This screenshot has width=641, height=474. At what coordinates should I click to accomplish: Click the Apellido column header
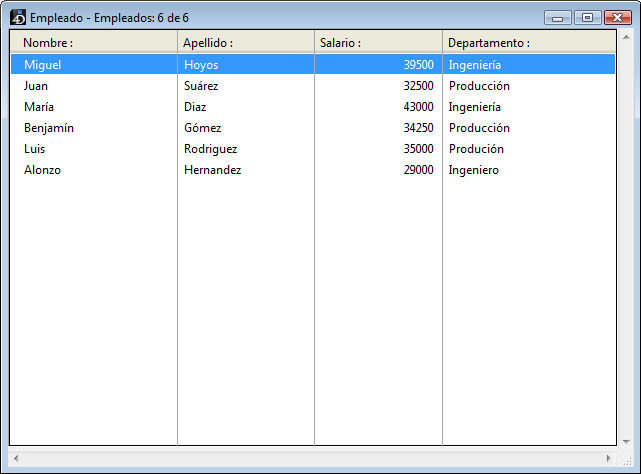coord(208,43)
